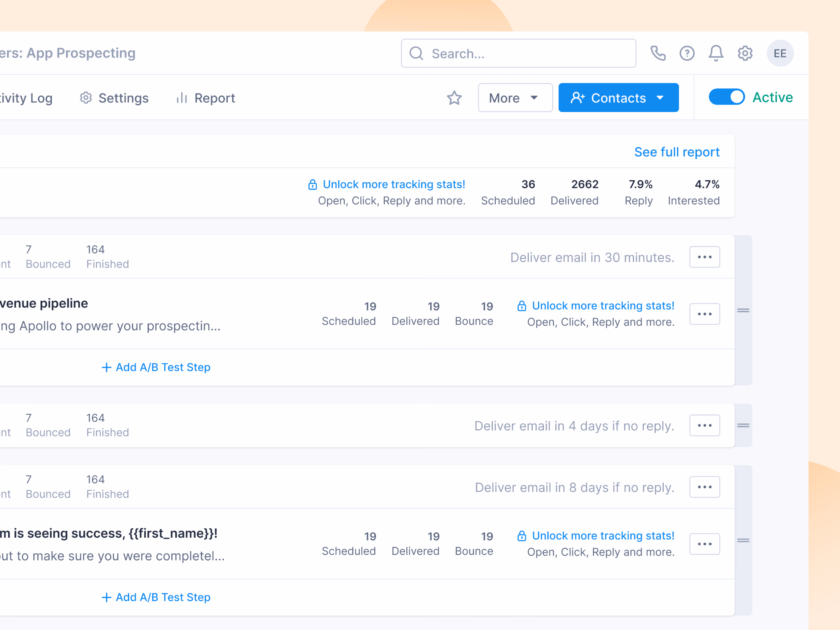Open the phone dialer icon
840x630 pixels.
[658, 54]
